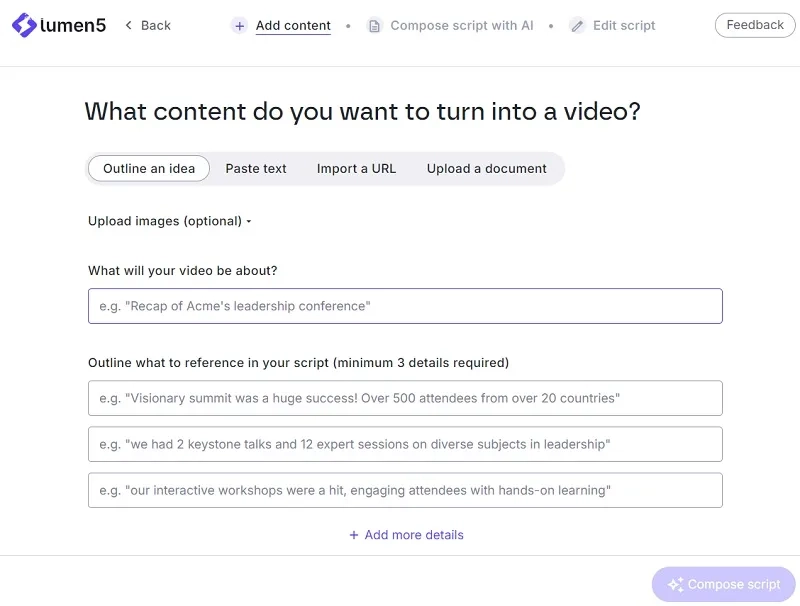Image resolution: width=800 pixels, height=606 pixels.
Task: Click the sparkle icon on Compose script
Action: (x=676, y=585)
